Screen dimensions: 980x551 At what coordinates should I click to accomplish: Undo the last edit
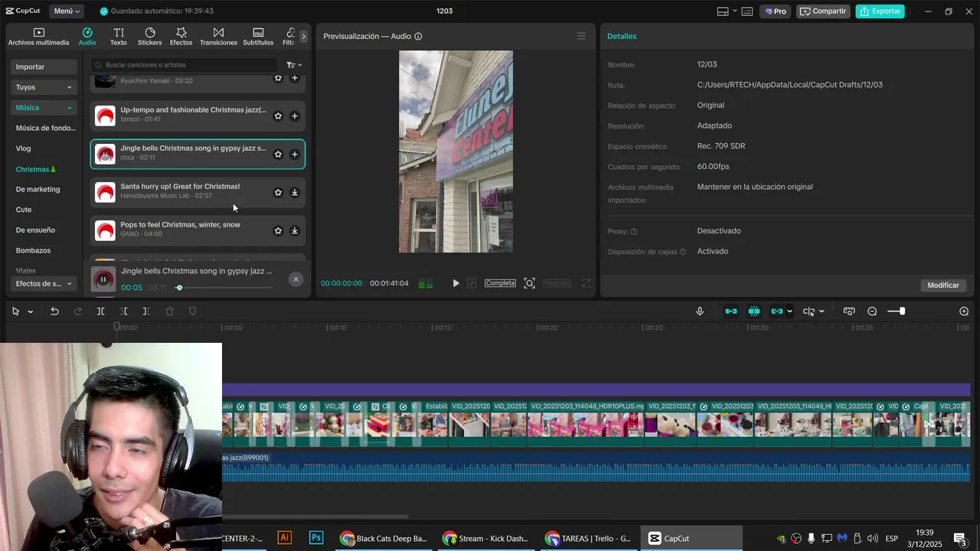pyautogui.click(x=54, y=311)
